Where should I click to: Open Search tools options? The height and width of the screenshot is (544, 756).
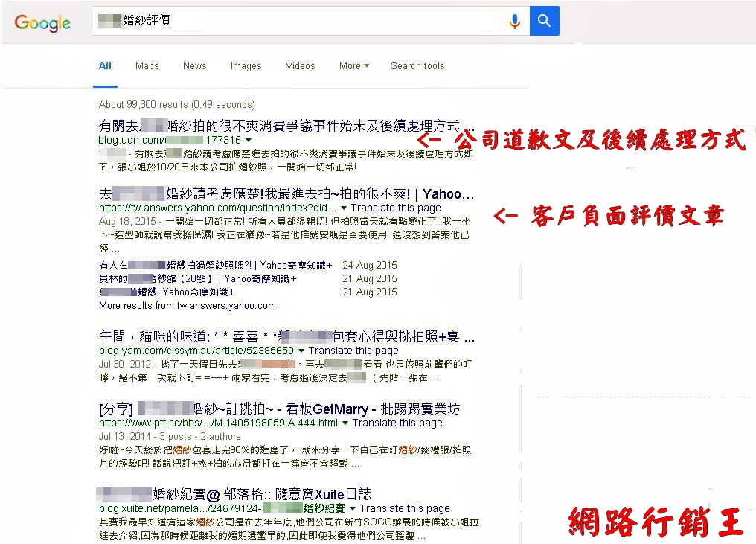pyautogui.click(x=417, y=66)
